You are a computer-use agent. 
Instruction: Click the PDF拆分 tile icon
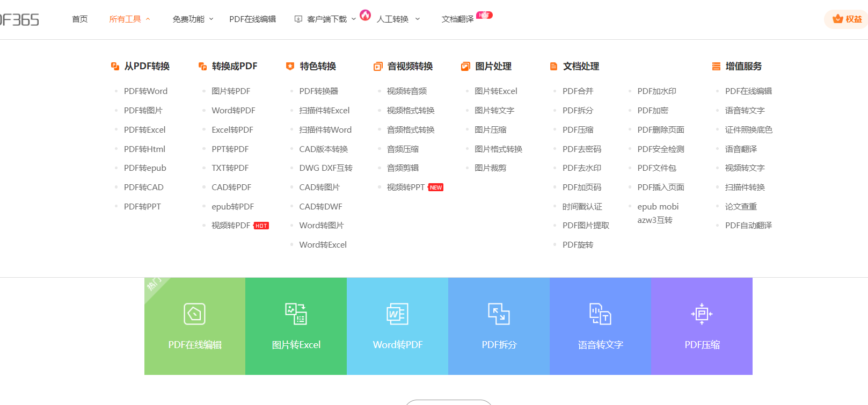[499, 314]
